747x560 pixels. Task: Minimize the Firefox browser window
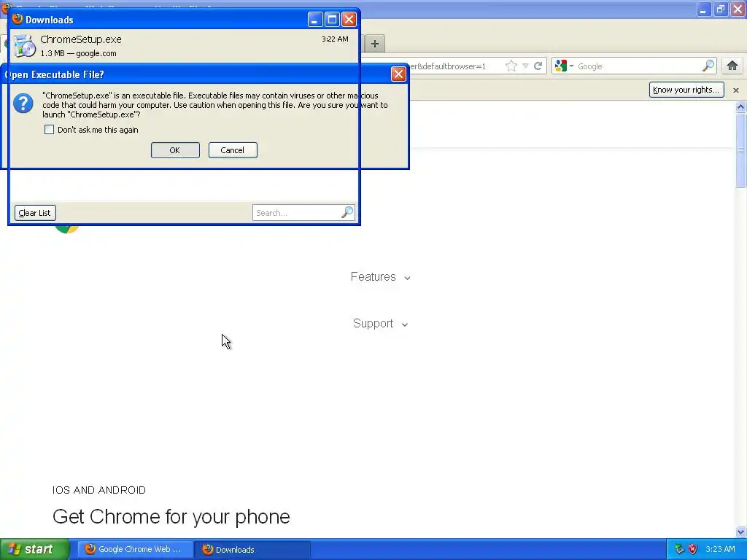(x=704, y=9)
